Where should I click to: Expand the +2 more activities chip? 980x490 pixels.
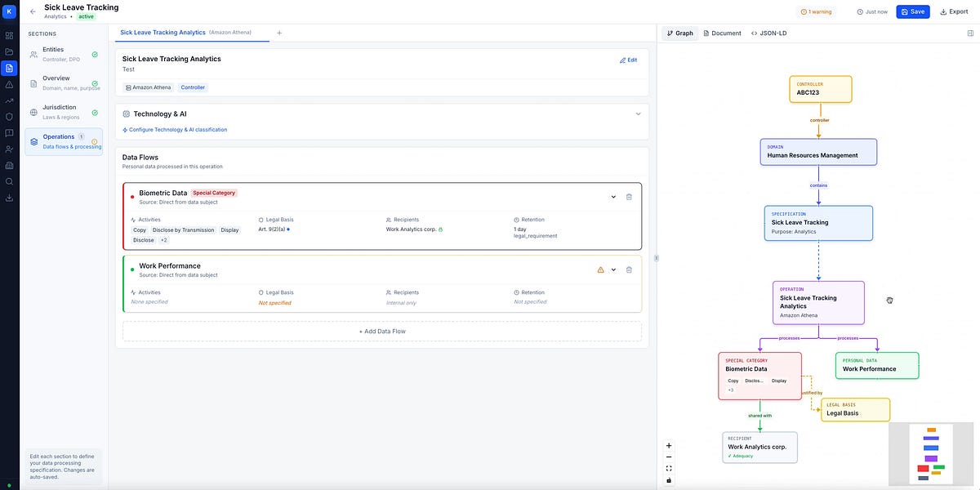163,240
